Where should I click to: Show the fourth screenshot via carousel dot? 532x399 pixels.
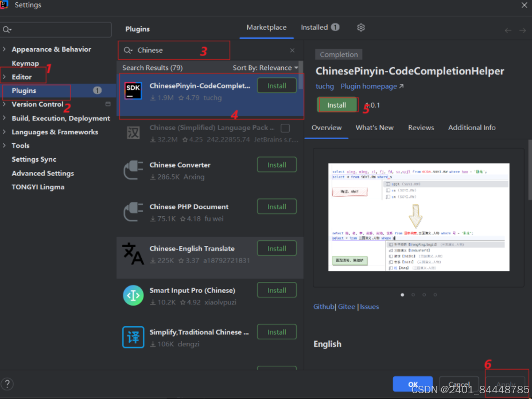coord(435,295)
